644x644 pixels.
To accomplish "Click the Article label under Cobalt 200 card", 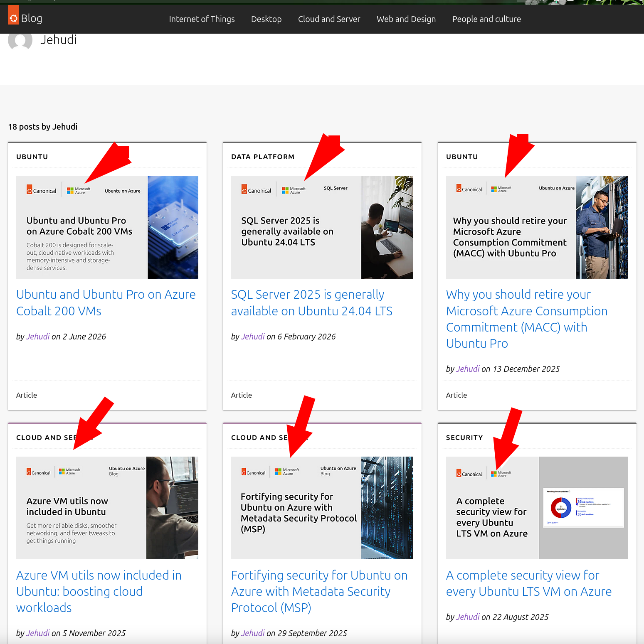I will 27,395.
